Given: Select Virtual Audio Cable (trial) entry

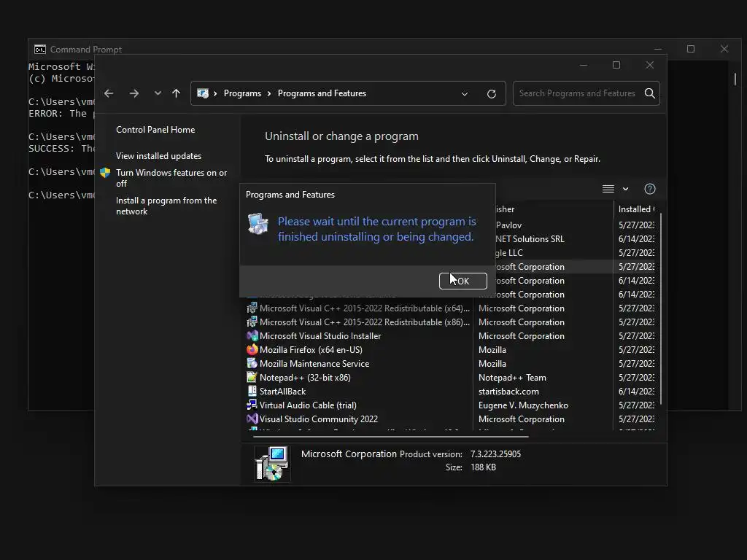Looking at the screenshot, I should click(x=308, y=405).
